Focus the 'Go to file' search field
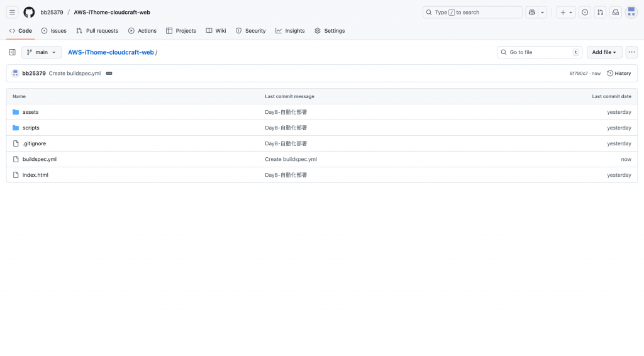This screenshot has width=644, height=356. click(x=539, y=52)
